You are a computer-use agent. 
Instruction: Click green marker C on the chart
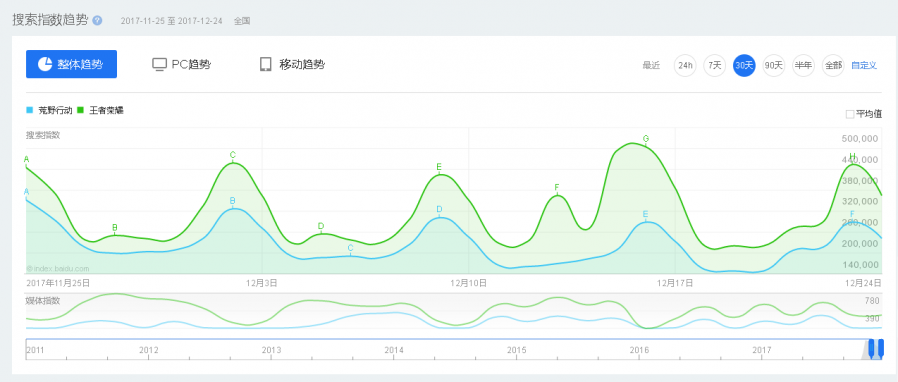coord(233,155)
